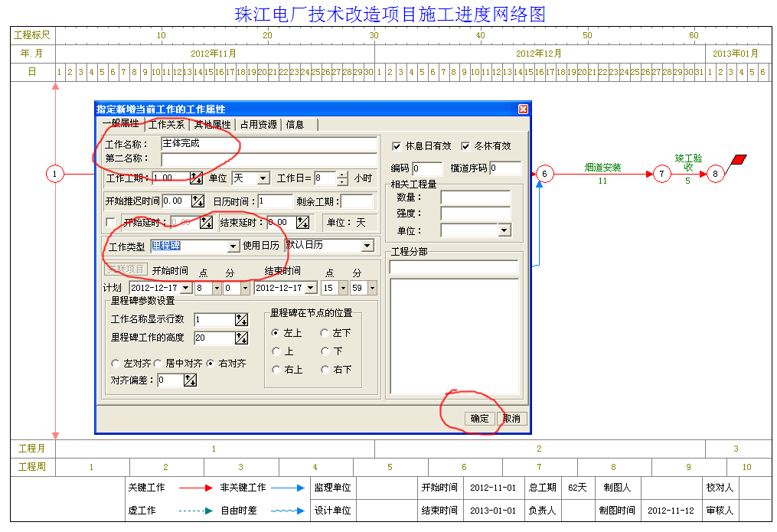The image size is (777, 532).
Task: Choose 左对齐 alignment radio
Action: pos(116,364)
